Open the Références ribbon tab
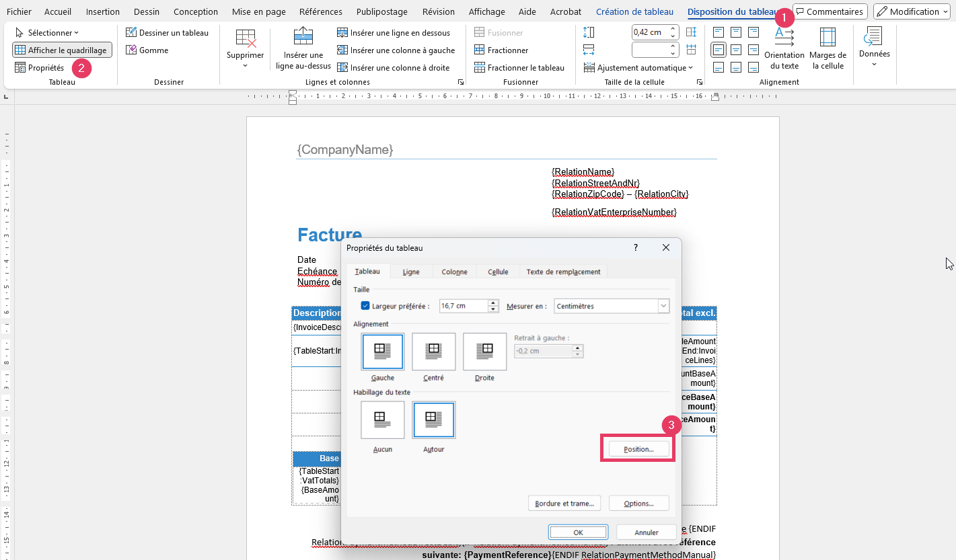The width and height of the screenshot is (956, 560). click(320, 11)
